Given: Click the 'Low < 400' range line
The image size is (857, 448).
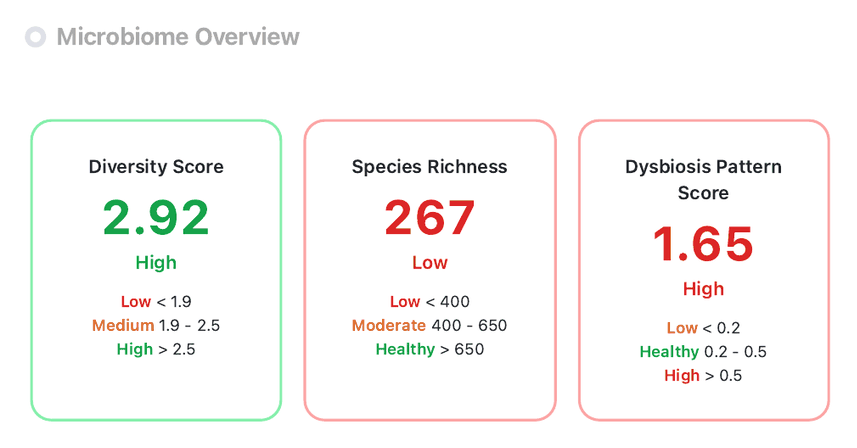Looking at the screenshot, I should [x=430, y=302].
